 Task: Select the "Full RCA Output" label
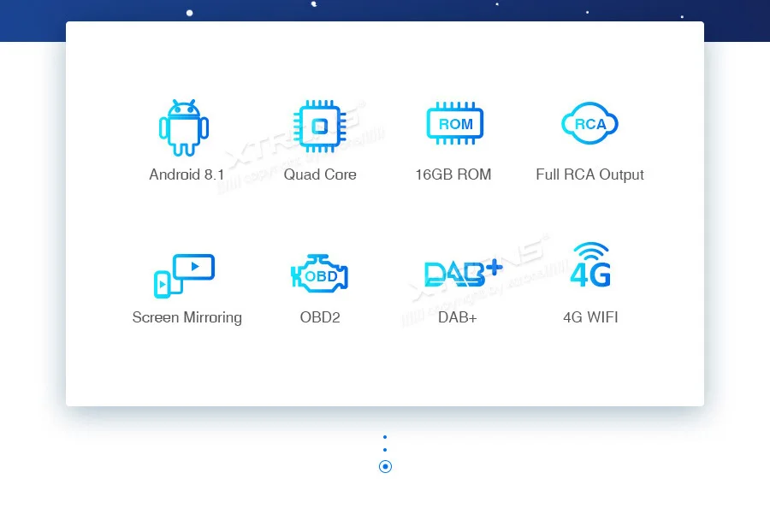coord(589,174)
